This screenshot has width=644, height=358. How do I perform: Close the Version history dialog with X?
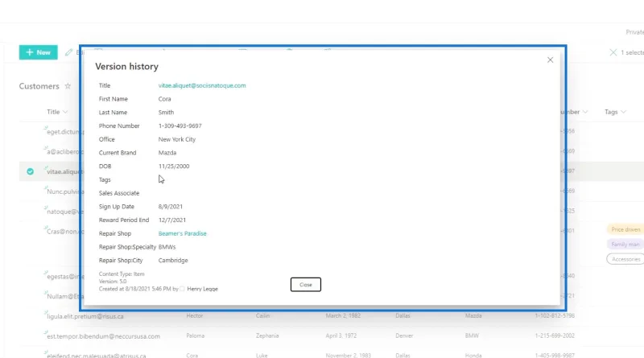pos(550,60)
